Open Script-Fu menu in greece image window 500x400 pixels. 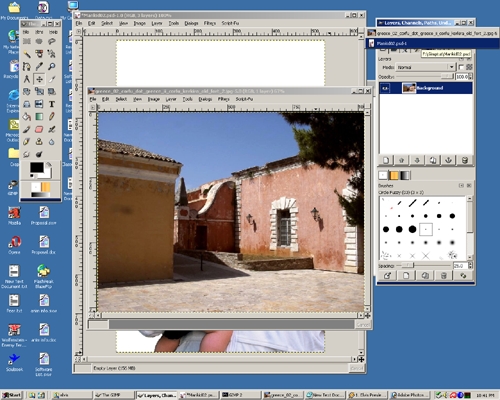click(x=244, y=99)
